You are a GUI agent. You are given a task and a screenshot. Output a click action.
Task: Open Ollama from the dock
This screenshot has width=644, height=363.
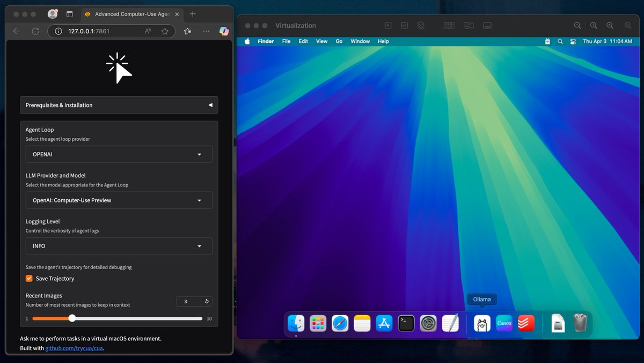pos(481,323)
